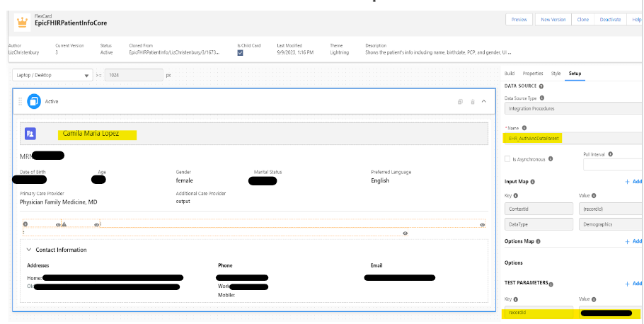Enable the Is Asynchronous checkbox
The image size is (644, 324).
507,159
